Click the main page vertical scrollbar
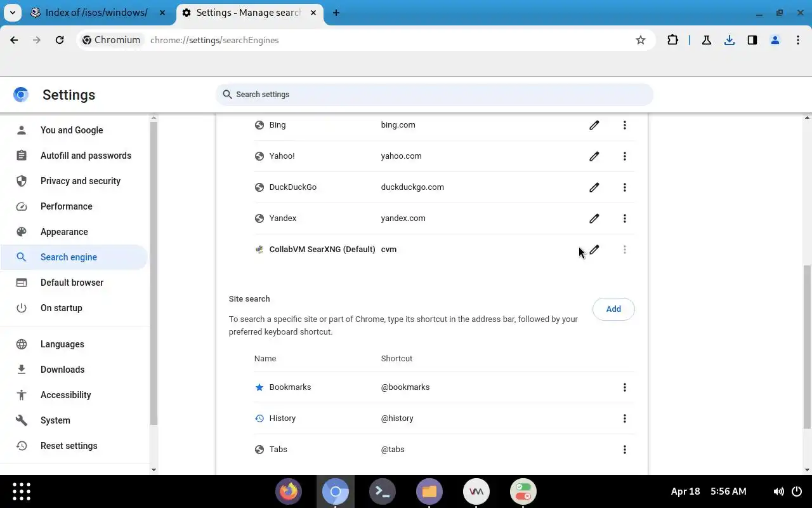 (808, 347)
